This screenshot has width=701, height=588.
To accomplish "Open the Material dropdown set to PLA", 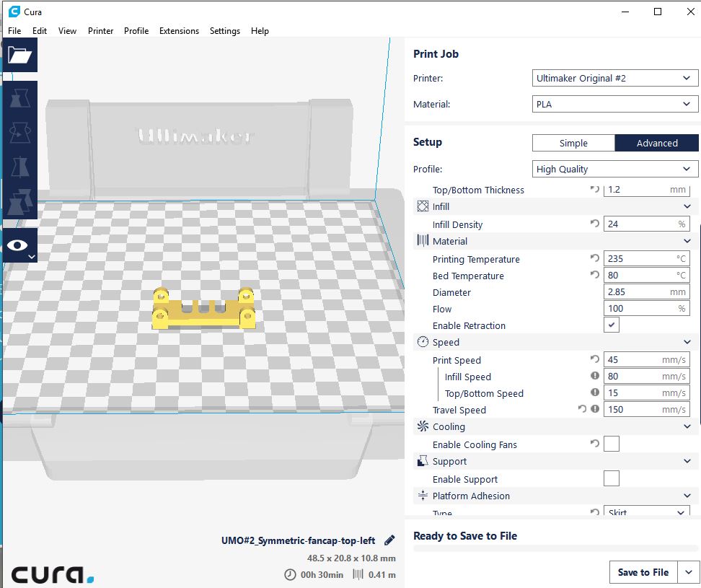I will [x=614, y=104].
